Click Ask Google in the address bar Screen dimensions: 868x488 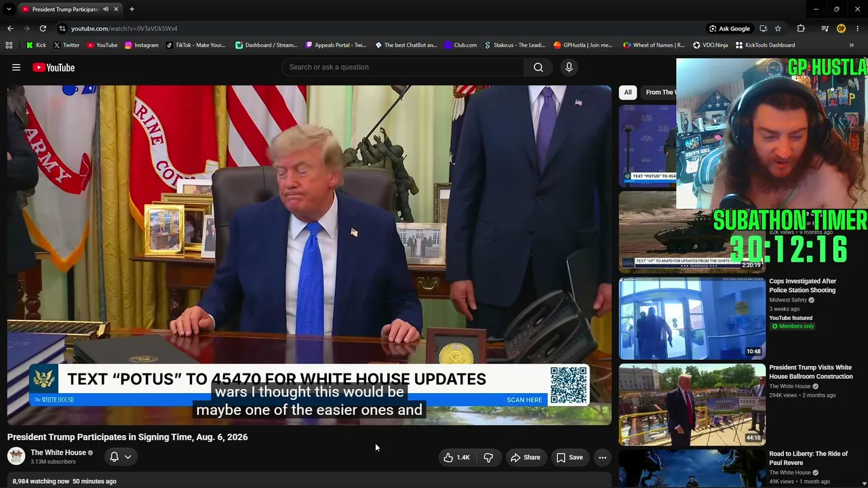(x=730, y=28)
